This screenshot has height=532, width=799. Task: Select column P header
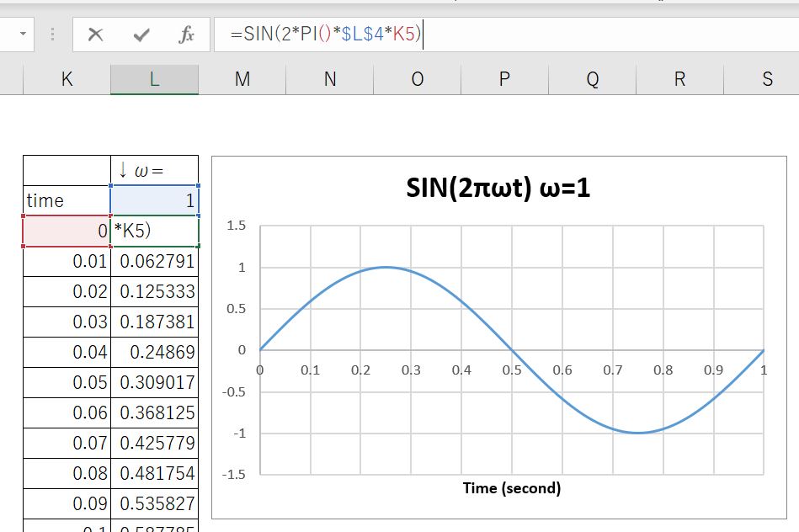tap(504, 79)
